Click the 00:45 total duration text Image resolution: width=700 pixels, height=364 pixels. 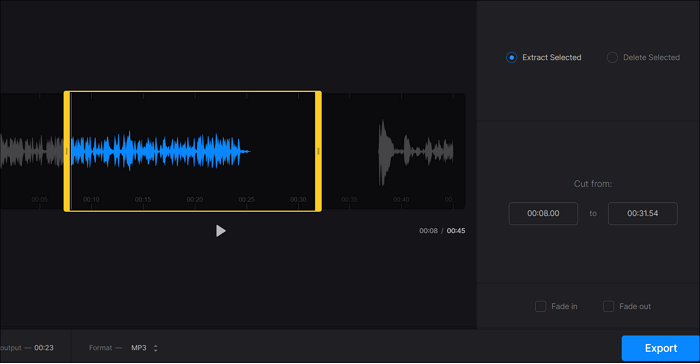click(x=456, y=231)
